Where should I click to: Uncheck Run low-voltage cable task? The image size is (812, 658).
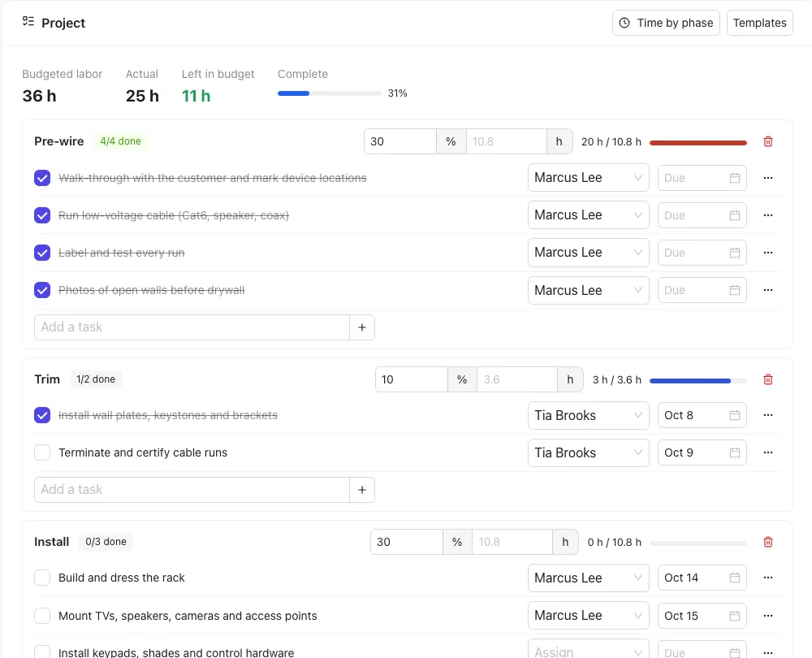(x=42, y=215)
